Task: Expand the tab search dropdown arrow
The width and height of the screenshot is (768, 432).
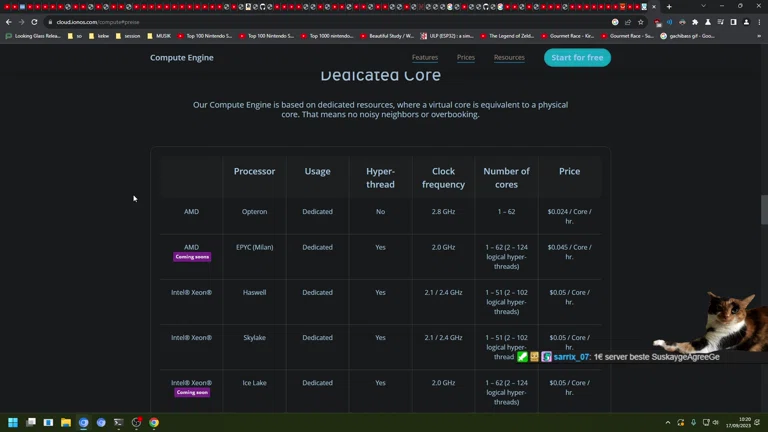Action: 703,7
